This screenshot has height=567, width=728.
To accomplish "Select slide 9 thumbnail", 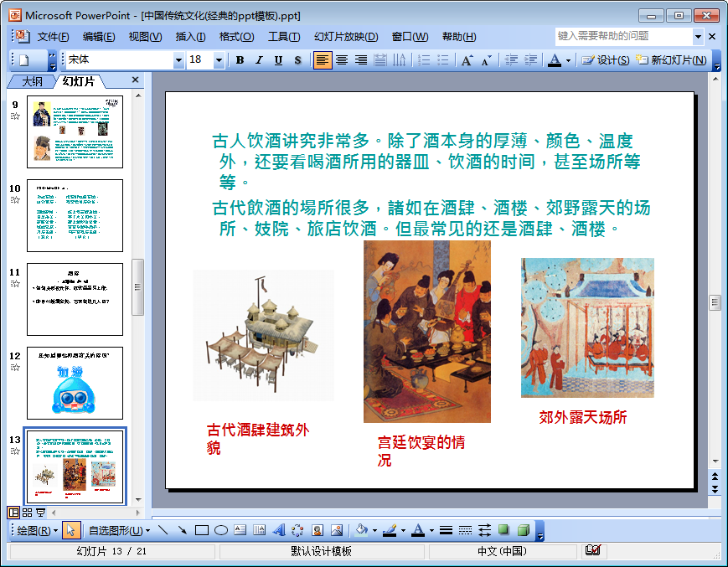I will click(x=75, y=131).
